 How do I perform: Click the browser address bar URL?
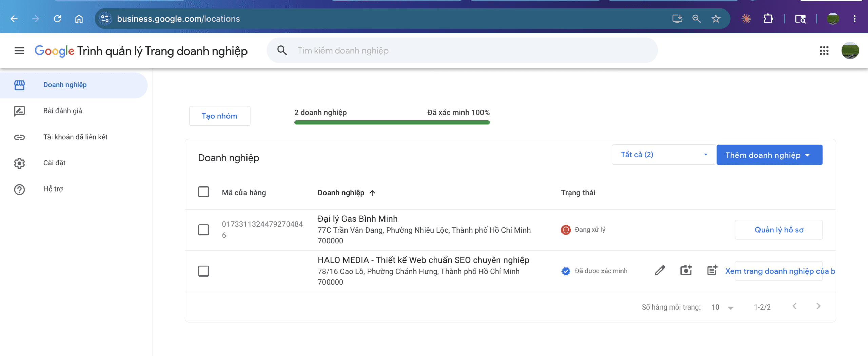tap(178, 19)
